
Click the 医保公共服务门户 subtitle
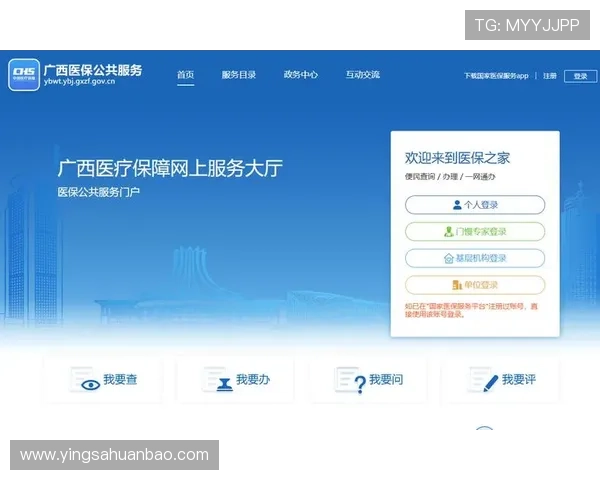pos(99,192)
